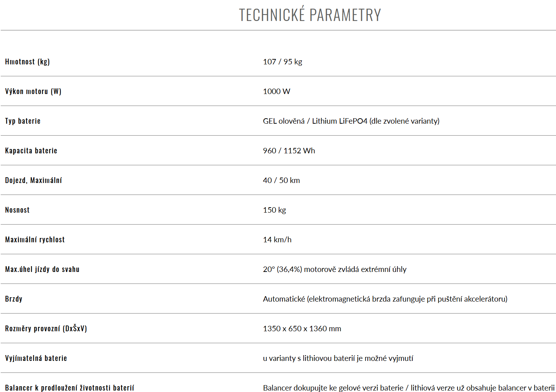556x392 pixels.
Task: Click the 960 / 1152 Wh value
Action: pyautogui.click(x=289, y=151)
